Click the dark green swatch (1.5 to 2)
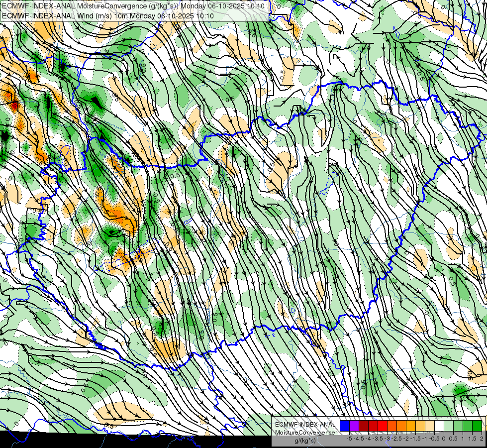The width and height of the screenshot is (487, 448). pyautogui.click(x=477, y=426)
